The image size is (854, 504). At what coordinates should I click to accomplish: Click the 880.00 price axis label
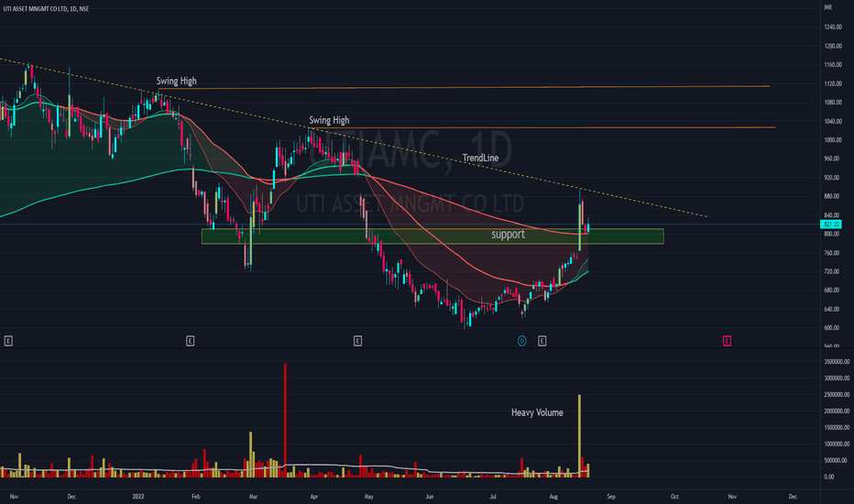[832, 196]
